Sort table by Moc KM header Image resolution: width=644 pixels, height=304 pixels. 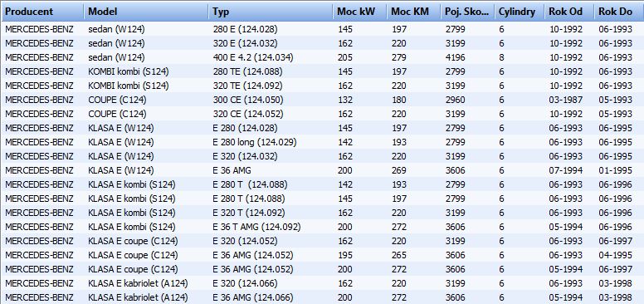point(413,12)
